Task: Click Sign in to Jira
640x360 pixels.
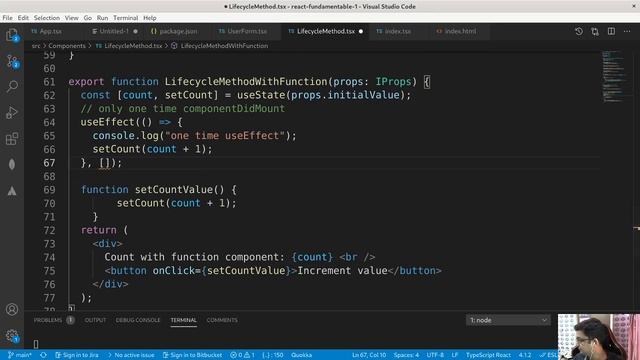Action: [77, 355]
